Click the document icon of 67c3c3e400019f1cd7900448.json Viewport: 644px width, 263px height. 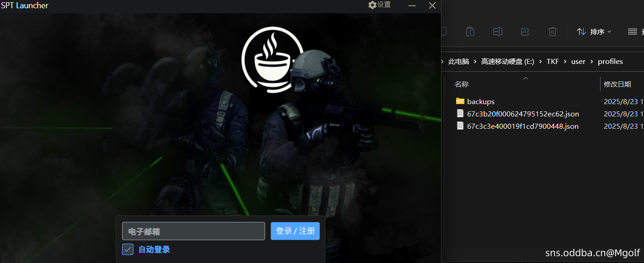click(460, 126)
